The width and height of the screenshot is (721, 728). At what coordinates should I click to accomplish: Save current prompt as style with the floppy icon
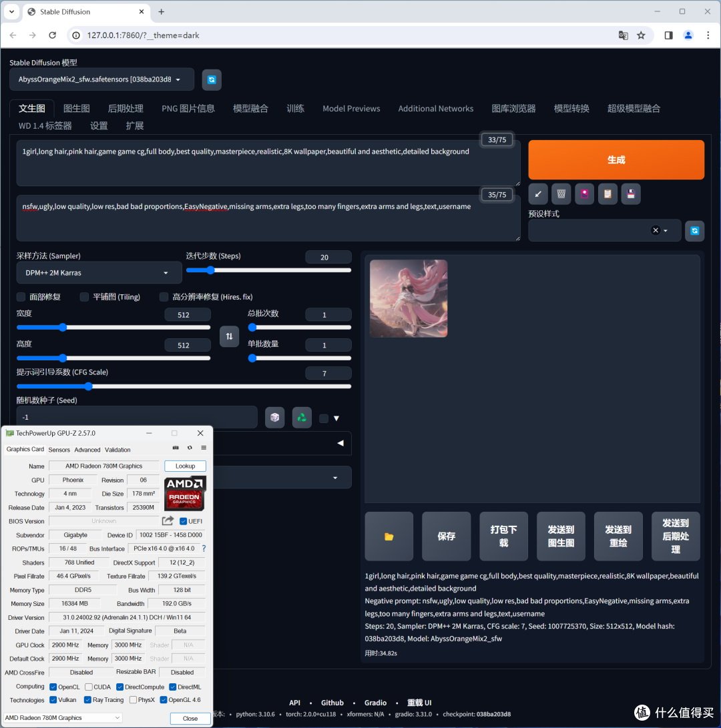(x=631, y=194)
